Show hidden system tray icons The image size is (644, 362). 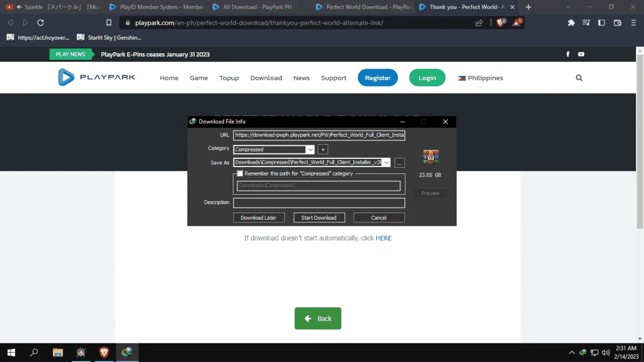pos(572,352)
